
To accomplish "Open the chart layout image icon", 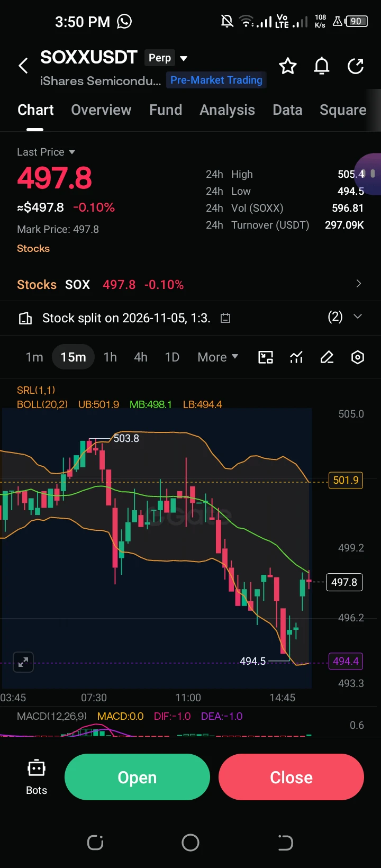I will tap(266, 357).
